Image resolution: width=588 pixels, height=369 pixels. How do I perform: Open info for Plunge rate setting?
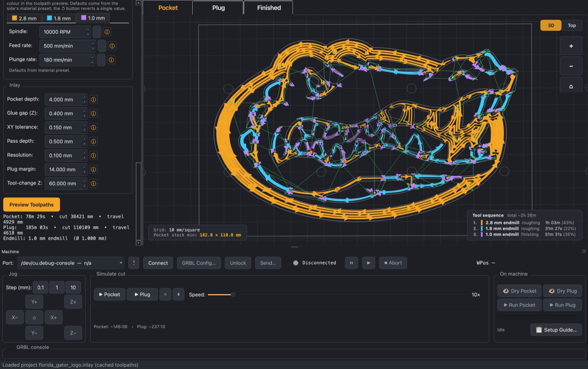click(x=111, y=60)
